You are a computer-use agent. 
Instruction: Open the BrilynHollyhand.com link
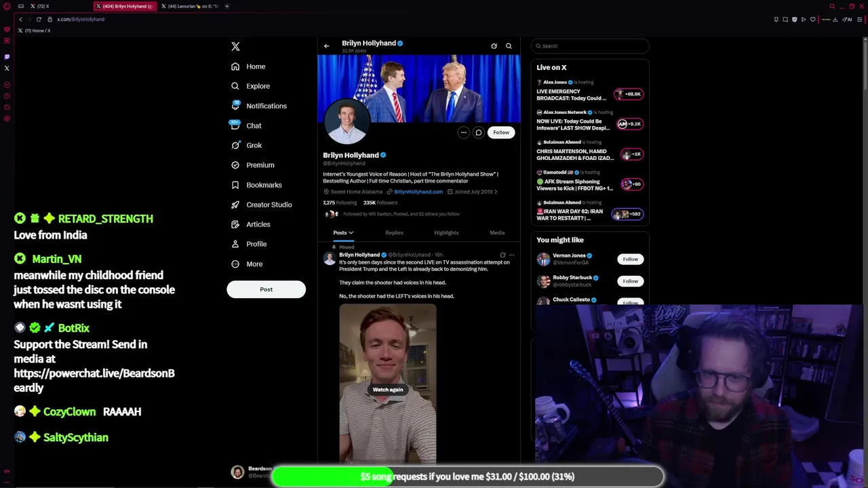418,192
